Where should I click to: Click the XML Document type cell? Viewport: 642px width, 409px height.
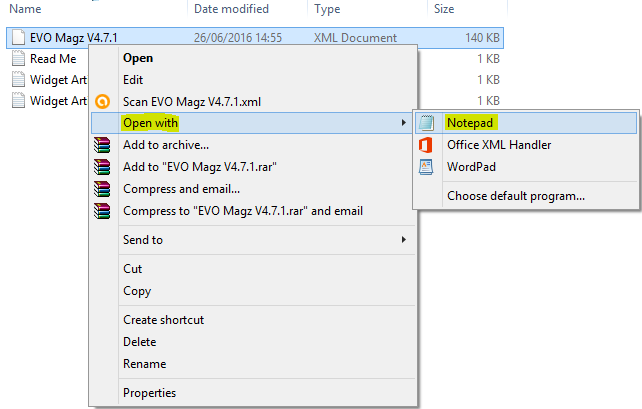pos(355,38)
